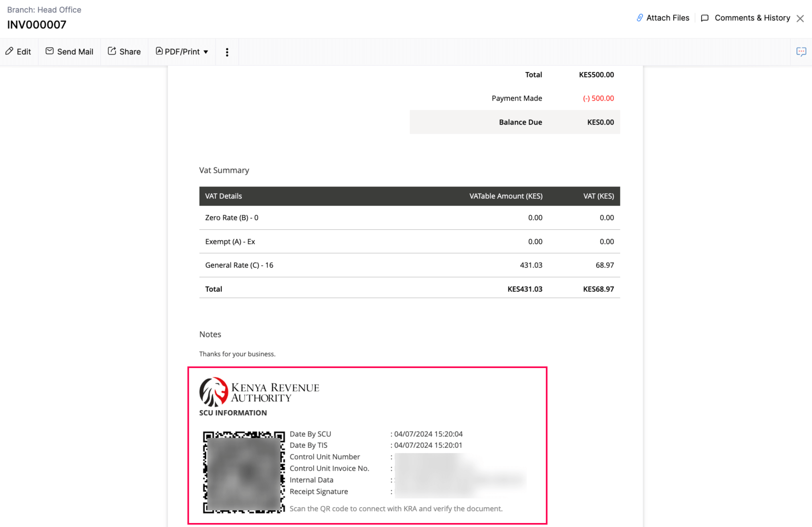Click the PDF/Print document icon

coord(159,51)
